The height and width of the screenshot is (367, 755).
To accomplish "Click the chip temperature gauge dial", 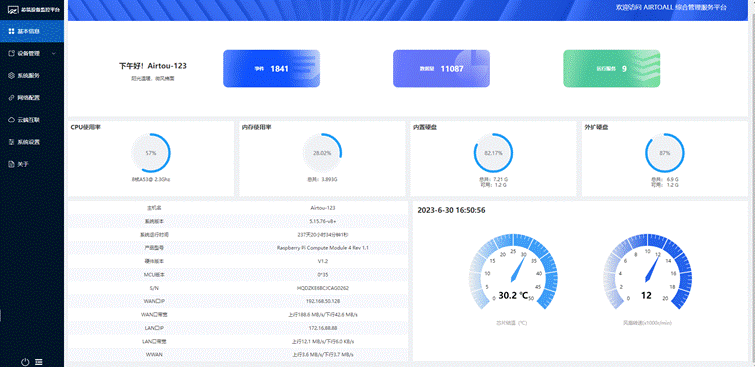I will tap(513, 272).
